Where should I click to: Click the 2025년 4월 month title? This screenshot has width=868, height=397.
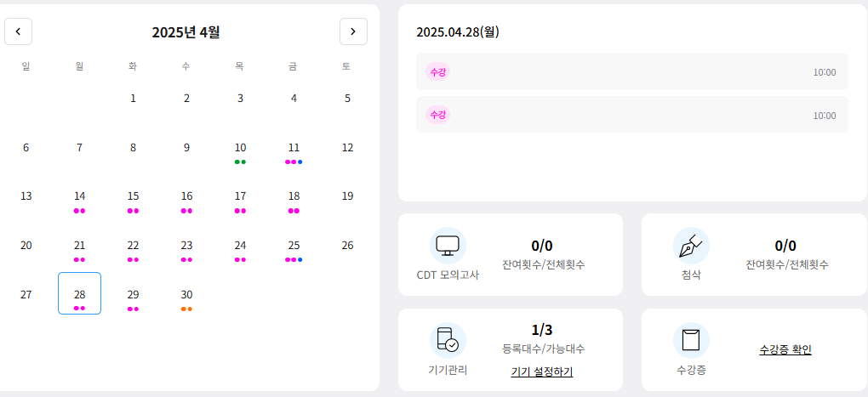point(186,32)
